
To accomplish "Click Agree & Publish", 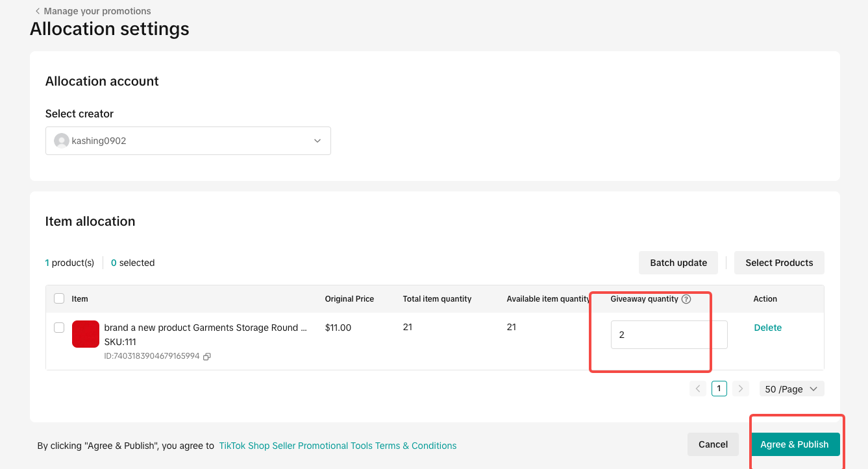I will click(x=795, y=444).
